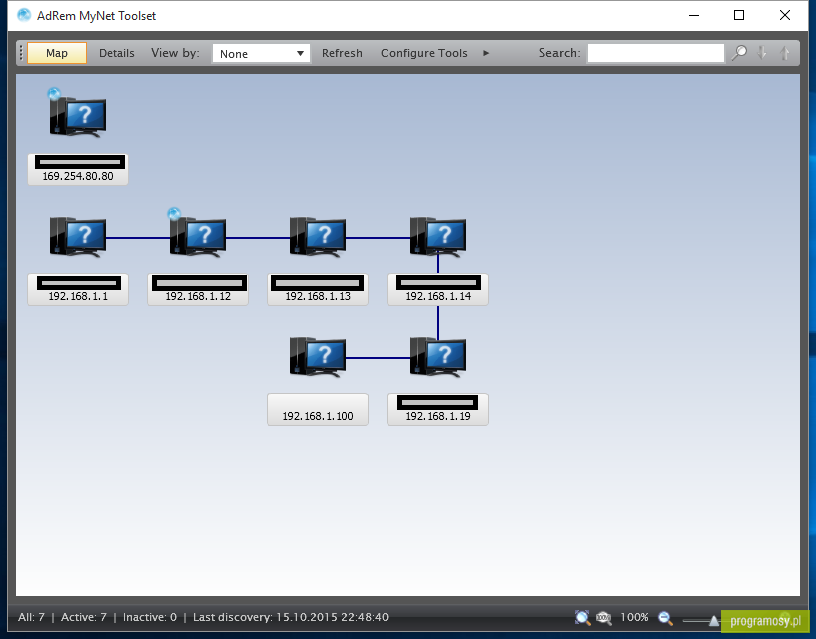Screen dimensions: 816x639
Task: Switch to the Map view
Action: coord(57,53)
